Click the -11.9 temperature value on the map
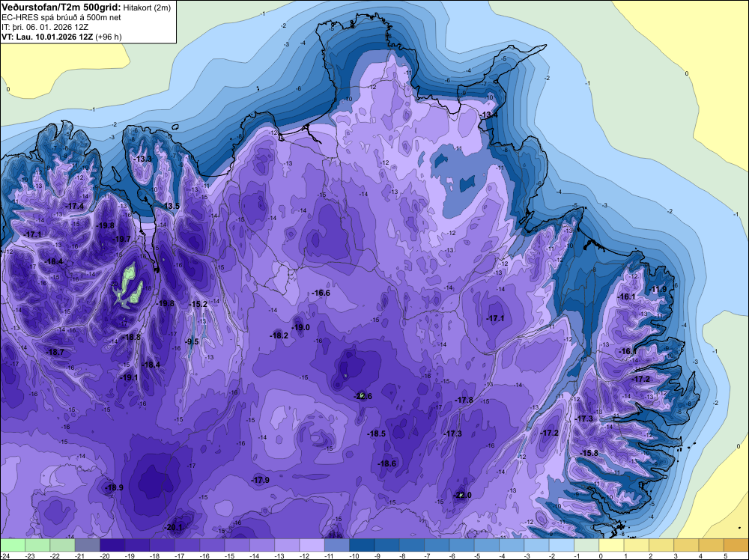The height and width of the screenshot is (560, 749). point(658,289)
